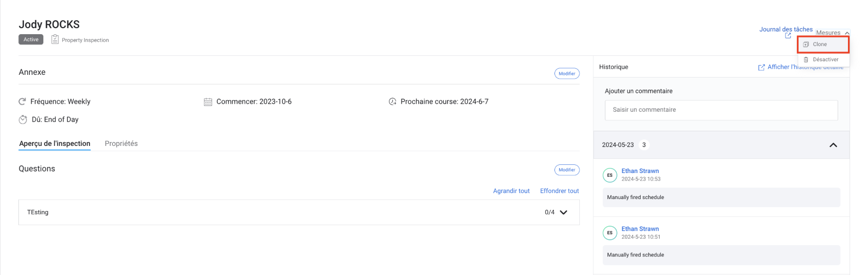Click the second Ethan Strawn ES avatar
868x275 pixels.
click(x=610, y=233)
